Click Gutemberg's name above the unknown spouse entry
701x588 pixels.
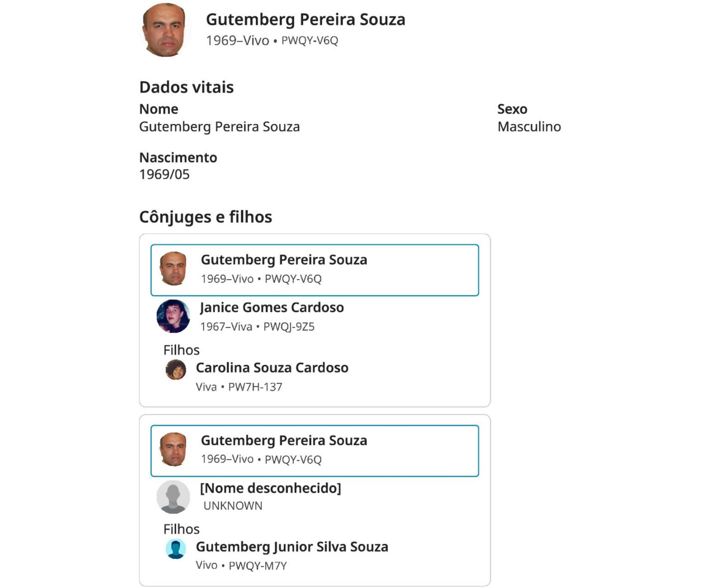point(284,440)
